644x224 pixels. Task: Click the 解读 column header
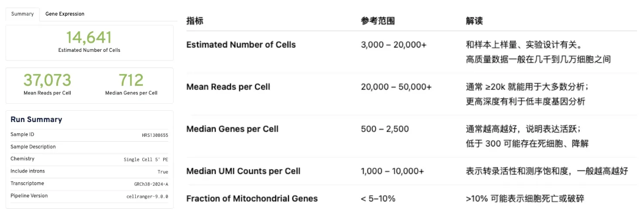[x=474, y=21]
